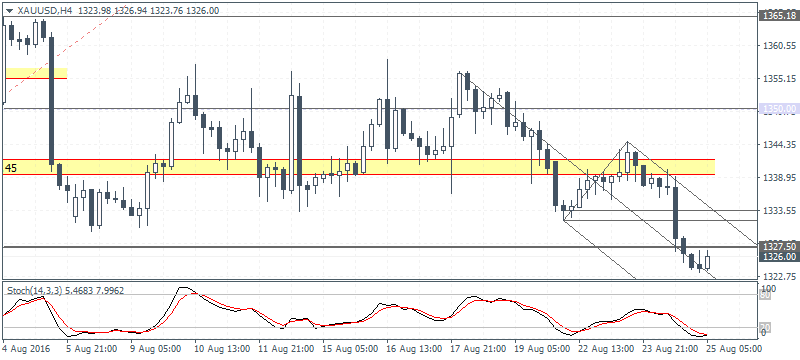
Task: Click the current price label 1326.00
Action: coord(779,256)
